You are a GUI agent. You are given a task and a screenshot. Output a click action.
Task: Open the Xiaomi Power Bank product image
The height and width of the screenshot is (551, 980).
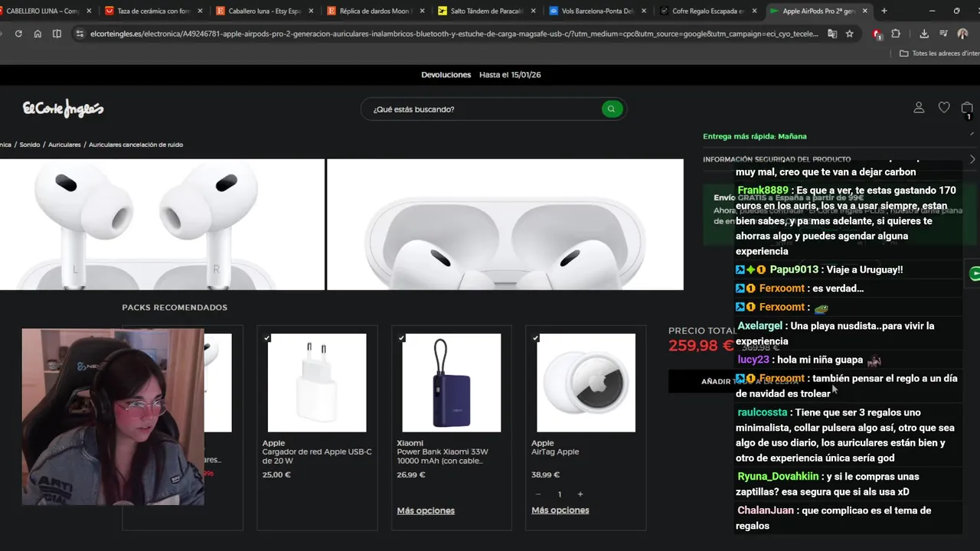[452, 383]
